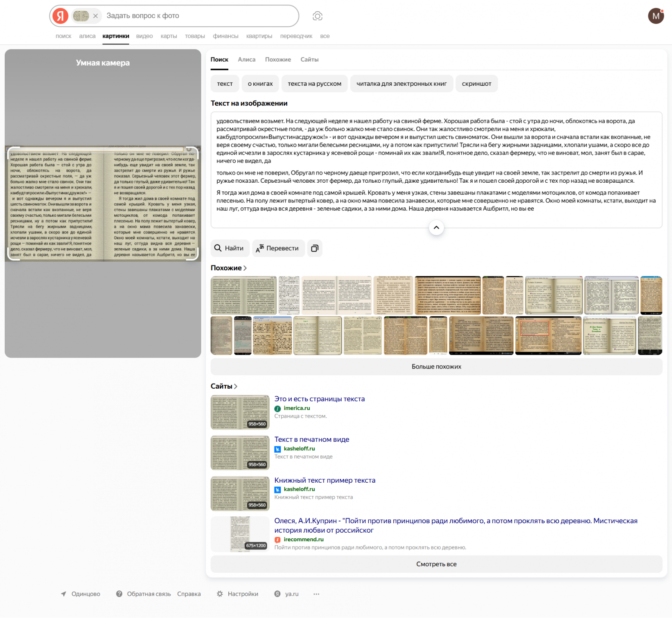The height and width of the screenshot is (618, 672).
Task: Open the user profile avatar
Action: 656,16
